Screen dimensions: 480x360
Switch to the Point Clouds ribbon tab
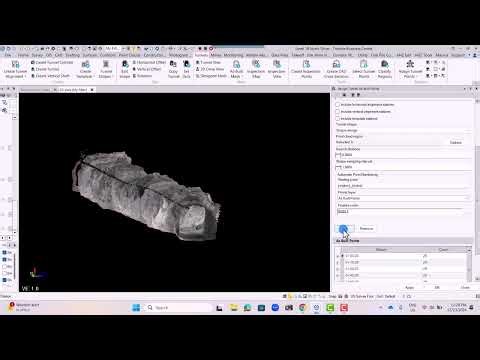coord(130,55)
